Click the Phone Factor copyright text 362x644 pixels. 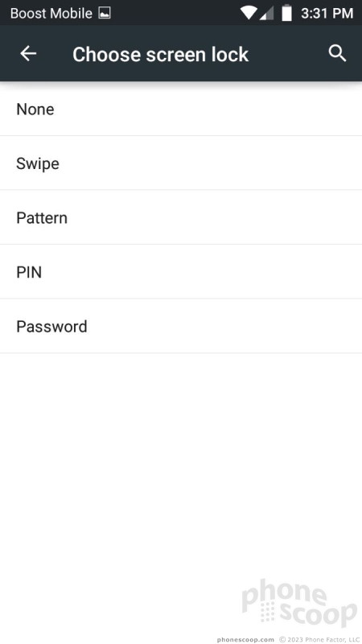pyautogui.click(x=319, y=639)
